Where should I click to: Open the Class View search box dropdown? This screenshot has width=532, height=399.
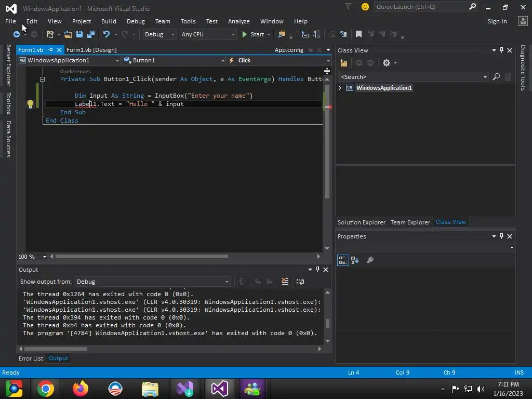485,77
